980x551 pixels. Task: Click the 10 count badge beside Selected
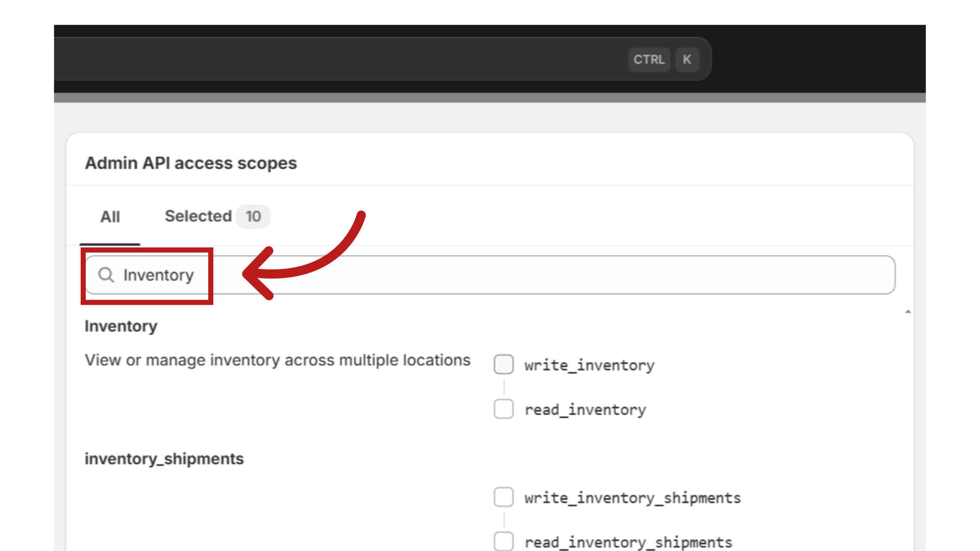(253, 216)
